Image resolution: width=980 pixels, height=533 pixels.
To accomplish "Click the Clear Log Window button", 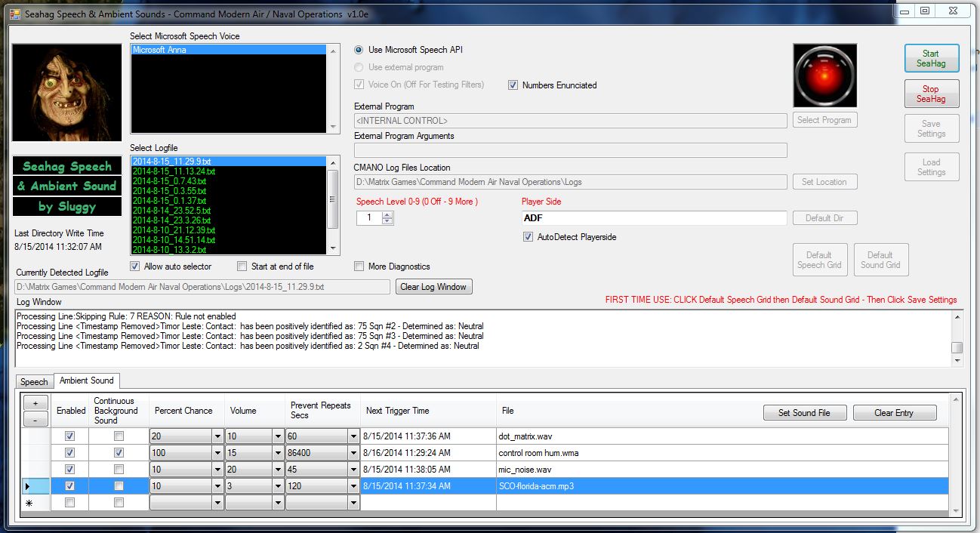I will [x=435, y=287].
